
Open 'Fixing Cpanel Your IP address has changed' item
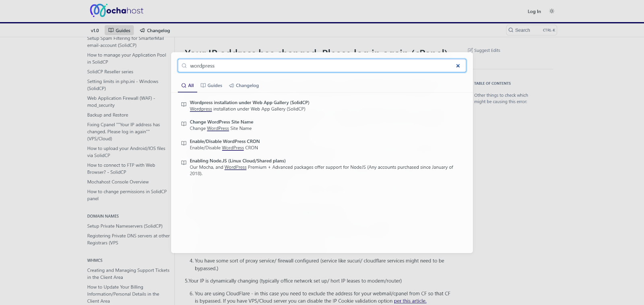(x=124, y=132)
